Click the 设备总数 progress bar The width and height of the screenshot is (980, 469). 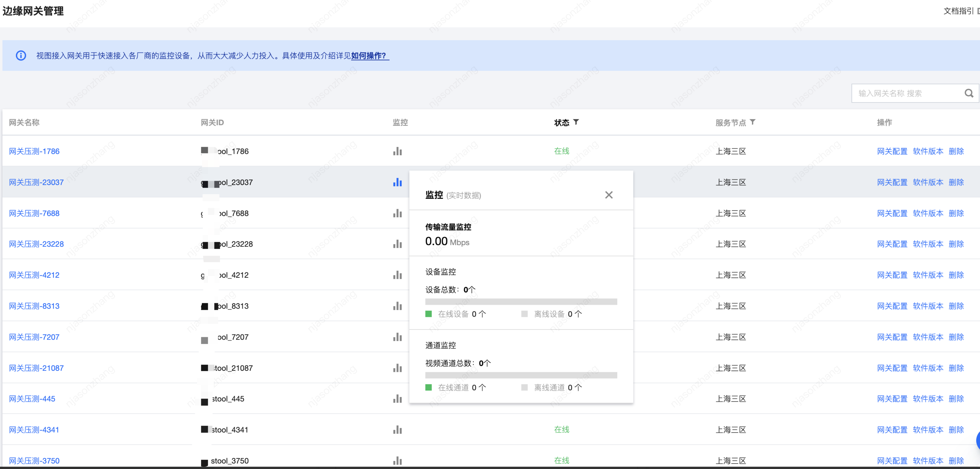coord(521,302)
